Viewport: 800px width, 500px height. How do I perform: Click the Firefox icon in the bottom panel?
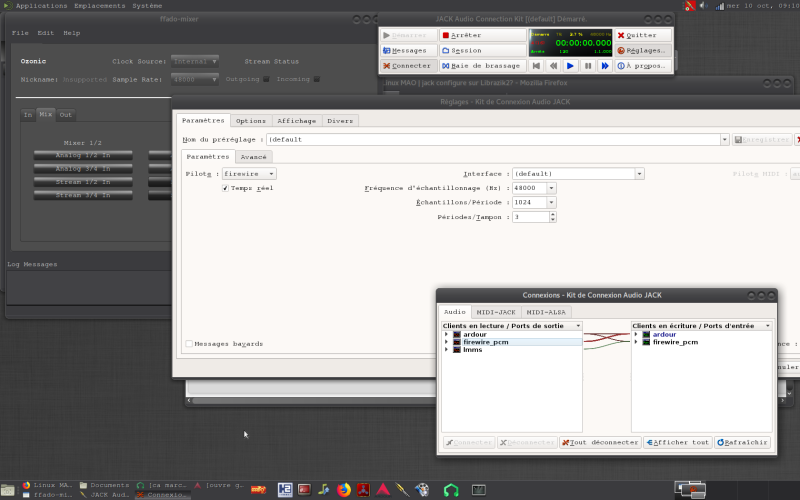point(345,490)
